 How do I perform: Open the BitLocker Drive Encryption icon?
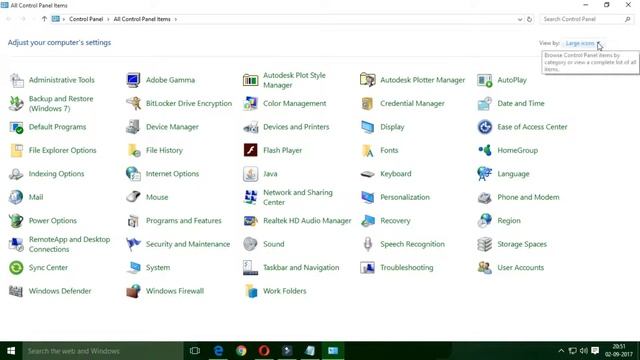click(133, 104)
